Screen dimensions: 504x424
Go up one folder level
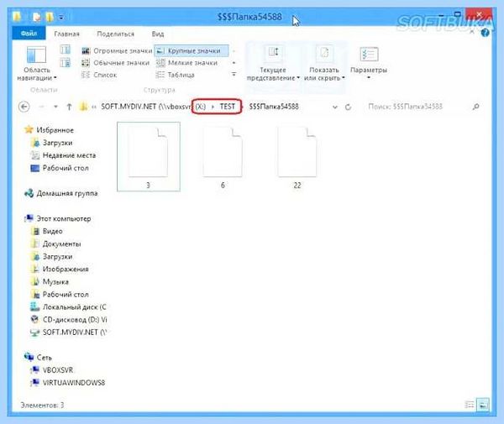(x=69, y=107)
